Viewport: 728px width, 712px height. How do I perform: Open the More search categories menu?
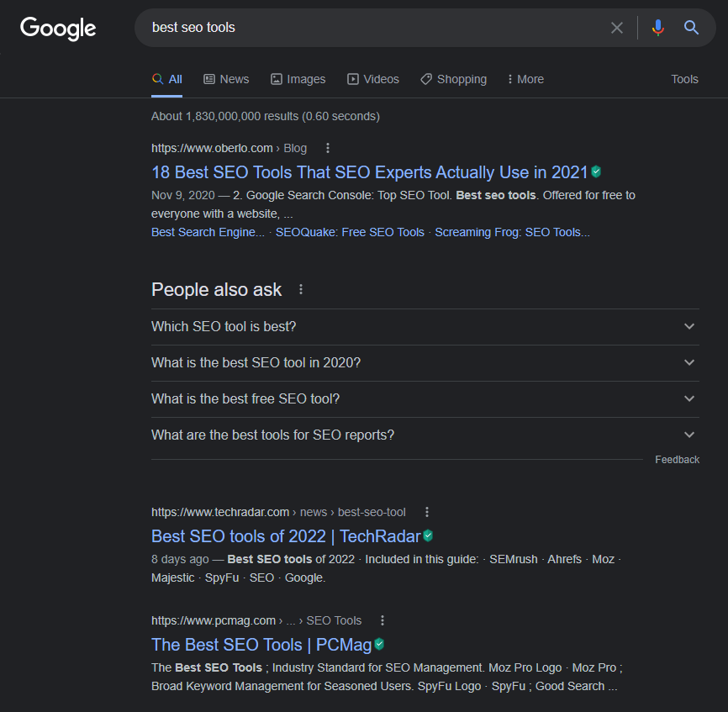coord(525,79)
